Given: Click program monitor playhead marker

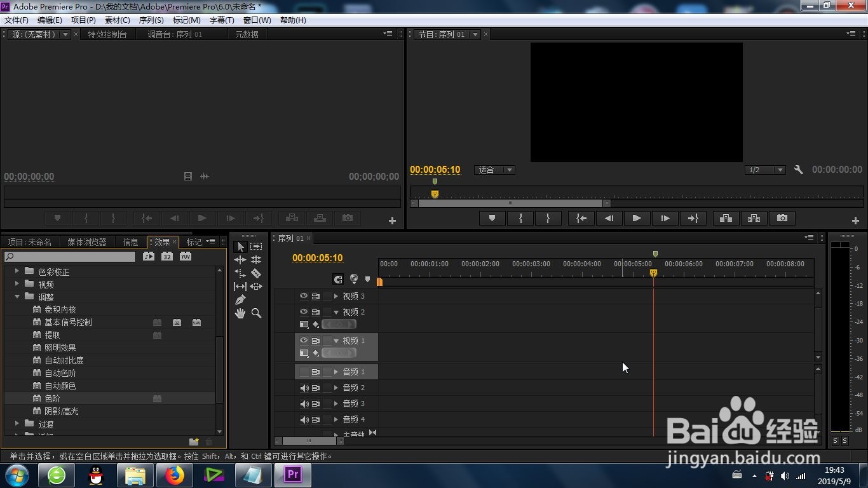Looking at the screenshot, I should coord(435,194).
